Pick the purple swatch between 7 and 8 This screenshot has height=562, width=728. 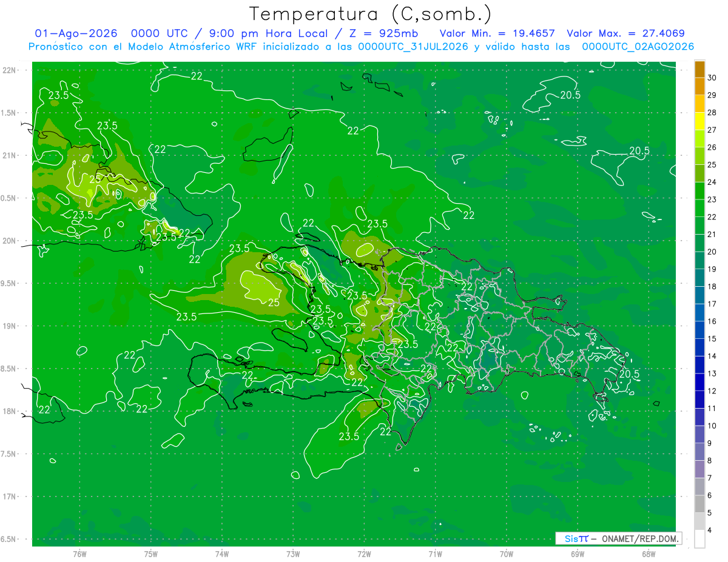699,469
